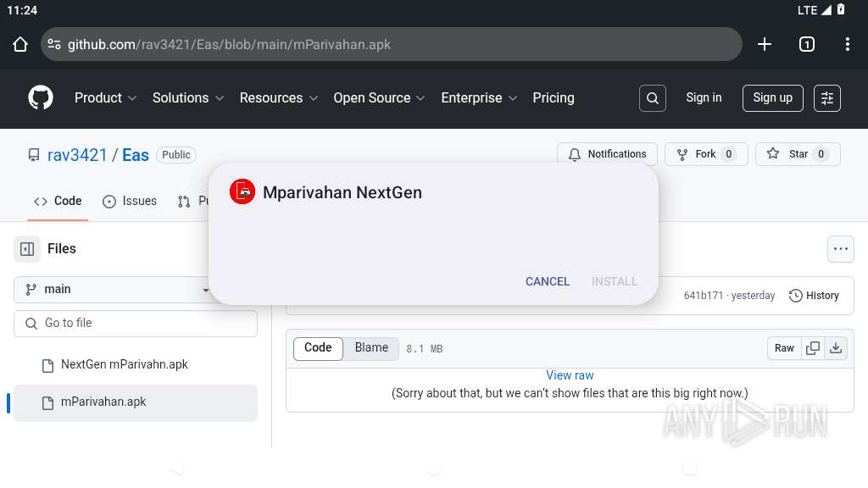Open the pull requests tab icon
868x488 pixels.
[x=184, y=202]
